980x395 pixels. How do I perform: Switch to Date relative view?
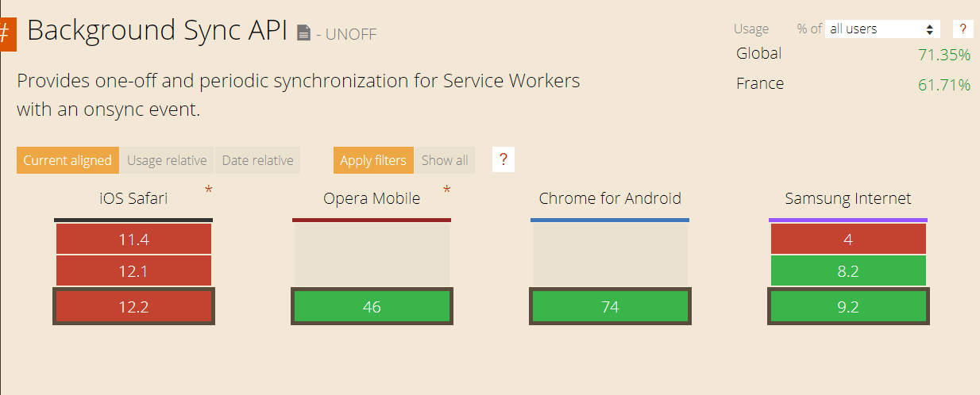257,160
